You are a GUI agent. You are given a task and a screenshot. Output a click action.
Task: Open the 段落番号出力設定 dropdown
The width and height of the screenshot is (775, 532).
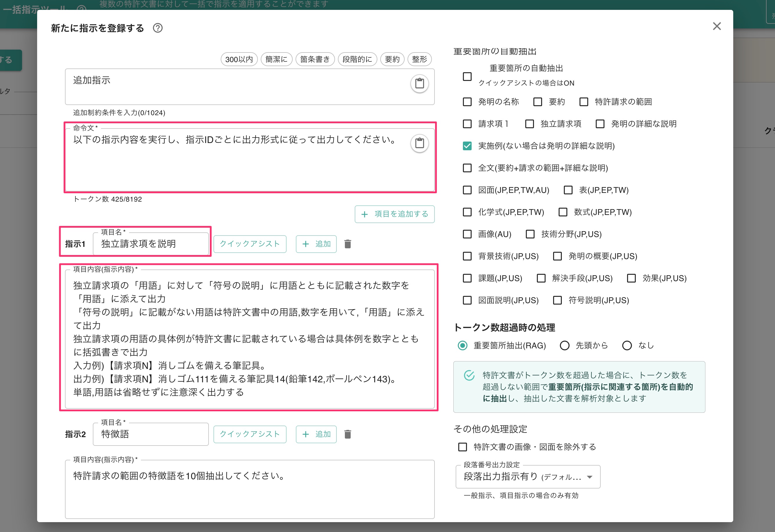(x=528, y=477)
